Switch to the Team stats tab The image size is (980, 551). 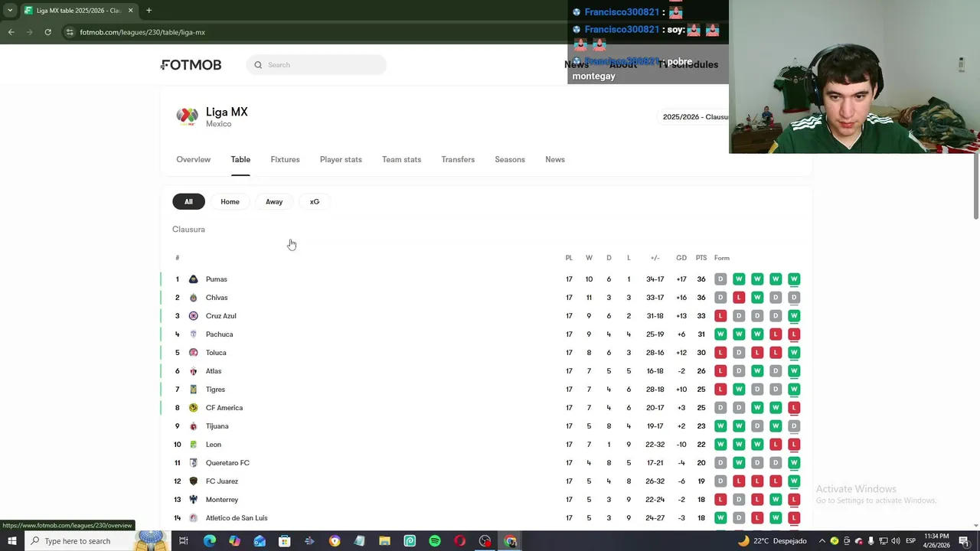tap(401, 159)
